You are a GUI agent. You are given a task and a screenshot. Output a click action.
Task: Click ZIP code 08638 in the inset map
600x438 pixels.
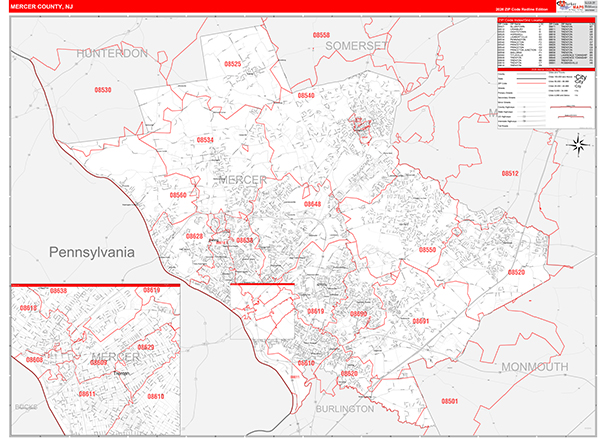pyautogui.click(x=59, y=291)
